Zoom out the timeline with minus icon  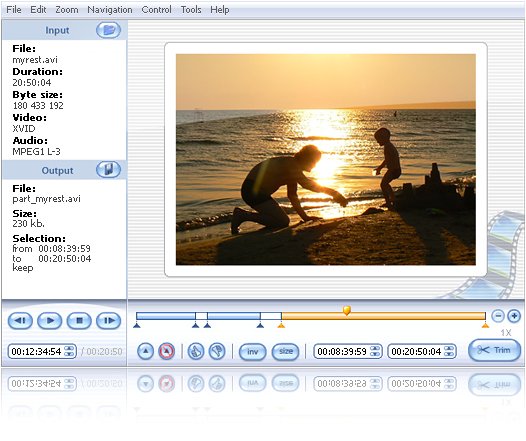click(498, 316)
